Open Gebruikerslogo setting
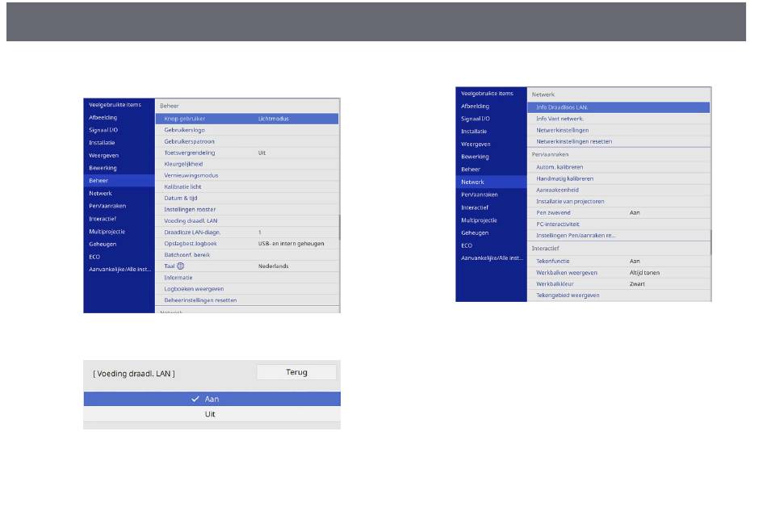Viewport: 767px width, 532px height. tap(247, 130)
